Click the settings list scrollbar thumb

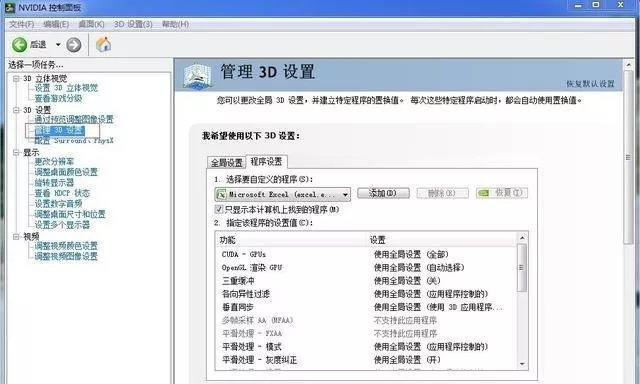click(x=522, y=268)
